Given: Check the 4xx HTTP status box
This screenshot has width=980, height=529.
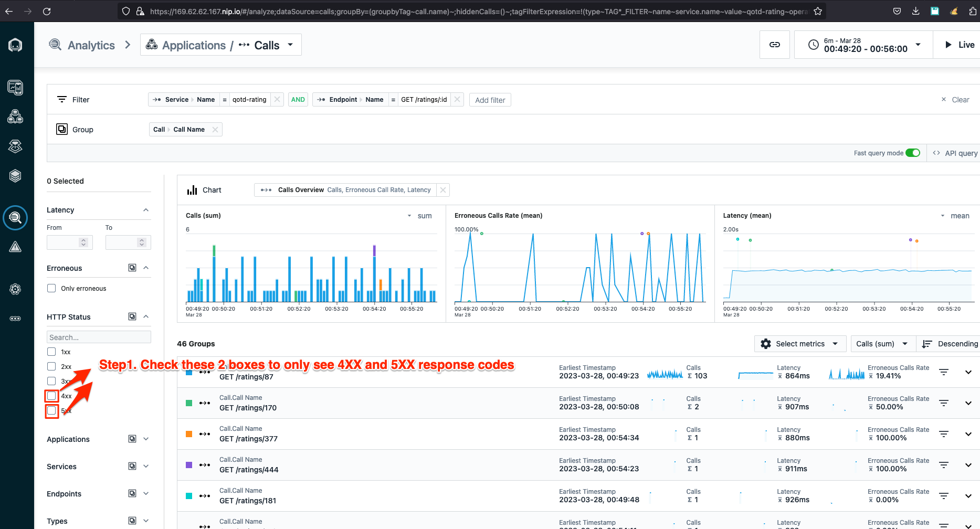Looking at the screenshot, I should (51, 396).
